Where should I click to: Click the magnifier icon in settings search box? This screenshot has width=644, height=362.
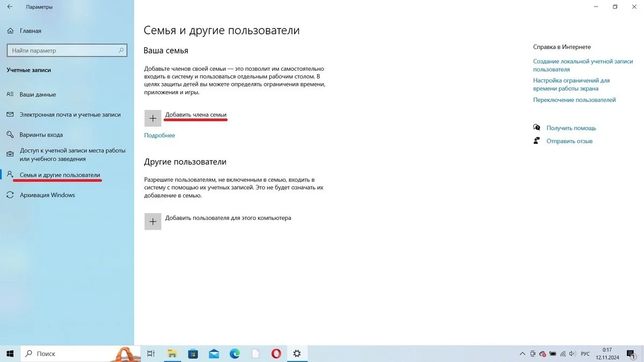click(x=121, y=50)
